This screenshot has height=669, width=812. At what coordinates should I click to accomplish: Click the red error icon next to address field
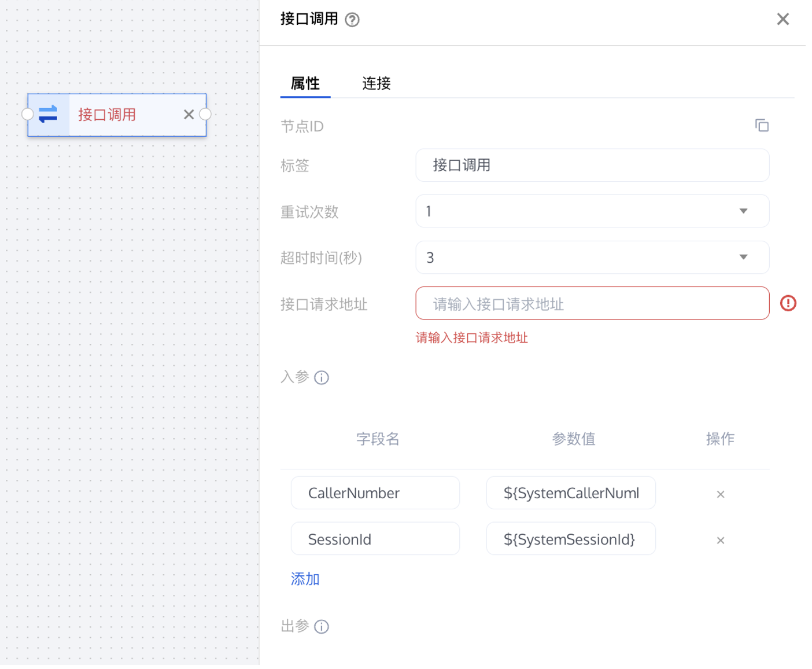click(x=788, y=303)
